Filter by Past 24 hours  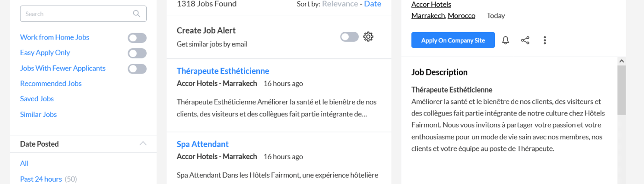[41, 179]
